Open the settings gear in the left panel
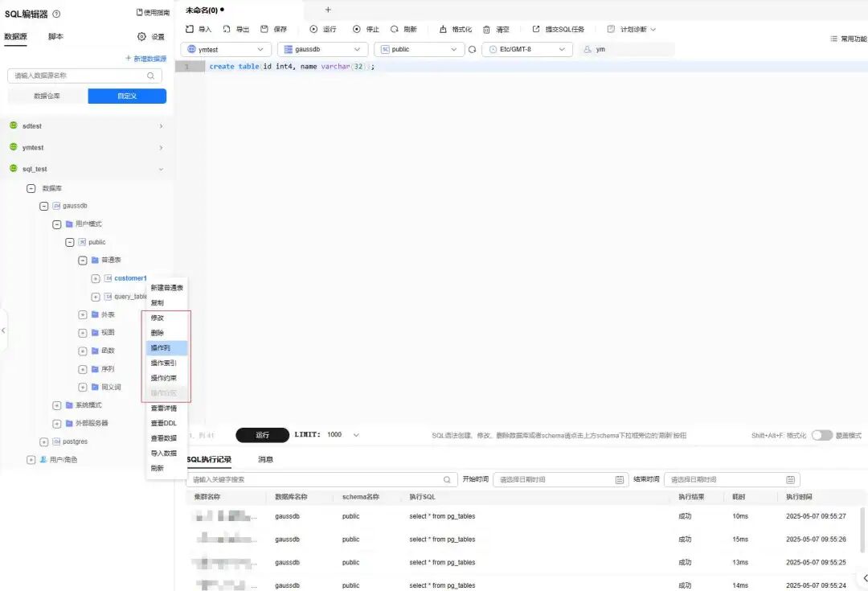This screenshot has width=868, height=591. 141,36
